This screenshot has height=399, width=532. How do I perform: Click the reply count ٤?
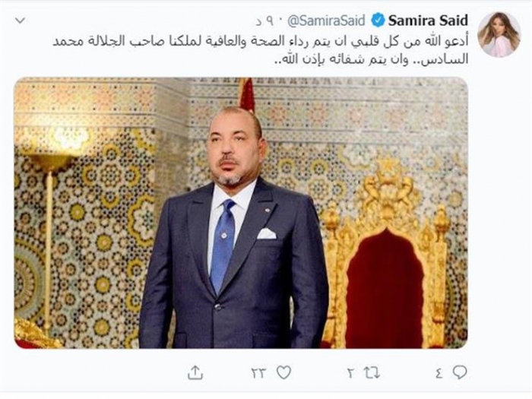(439, 373)
